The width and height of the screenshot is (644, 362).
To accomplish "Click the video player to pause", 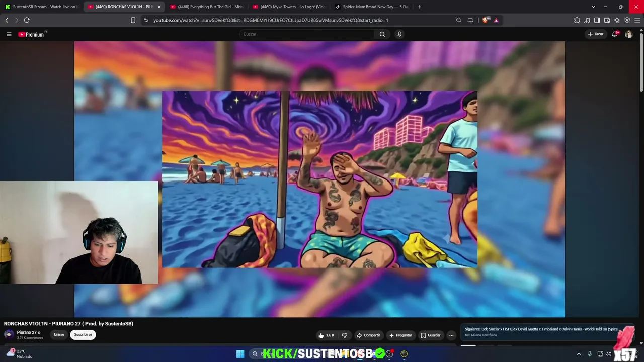I will pyautogui.click(x=319, y=179).
